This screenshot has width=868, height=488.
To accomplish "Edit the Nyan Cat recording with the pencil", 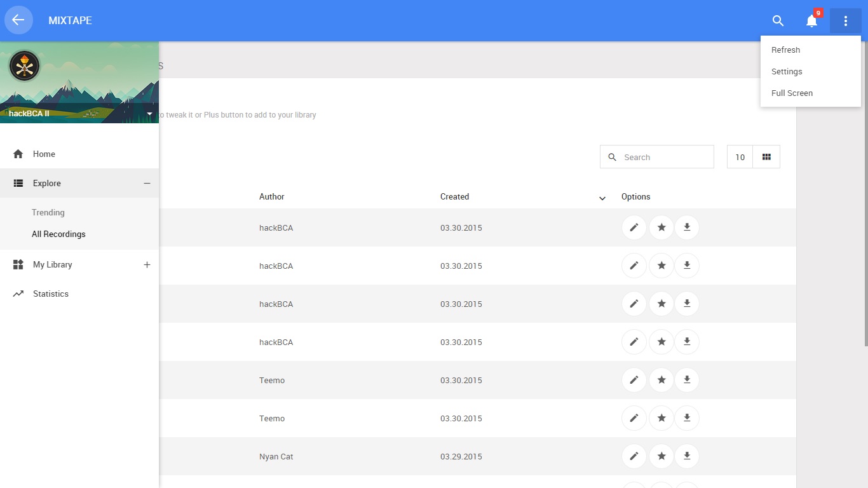I will pyautogui.click(x=634, y=456).
